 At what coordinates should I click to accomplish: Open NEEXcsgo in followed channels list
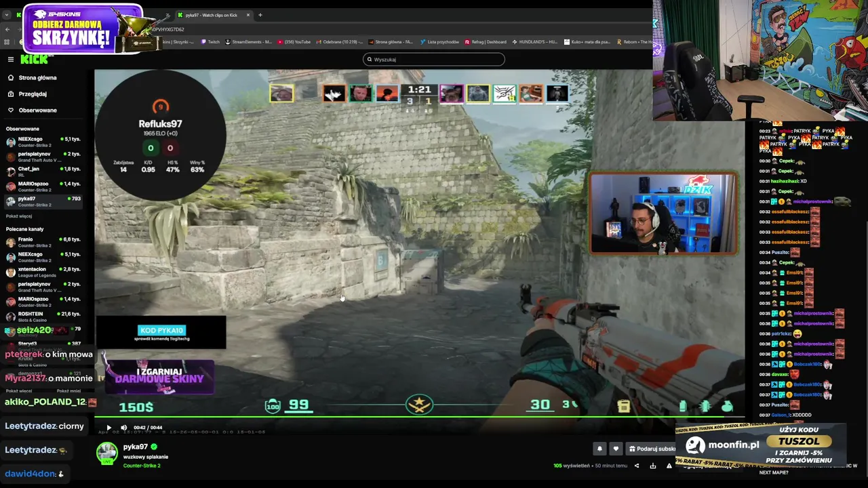click(44, 142)
